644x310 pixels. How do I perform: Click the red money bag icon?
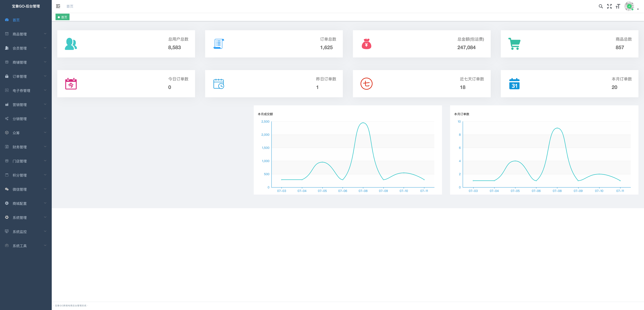click(x=366, y=44)
